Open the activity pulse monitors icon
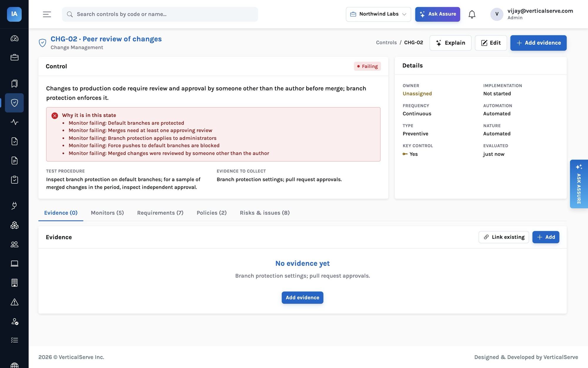This screenshot has width=588, height=368. [14, 122]
